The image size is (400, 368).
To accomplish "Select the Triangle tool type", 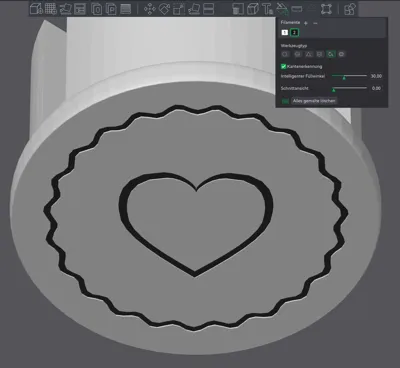I will [309, 54].
